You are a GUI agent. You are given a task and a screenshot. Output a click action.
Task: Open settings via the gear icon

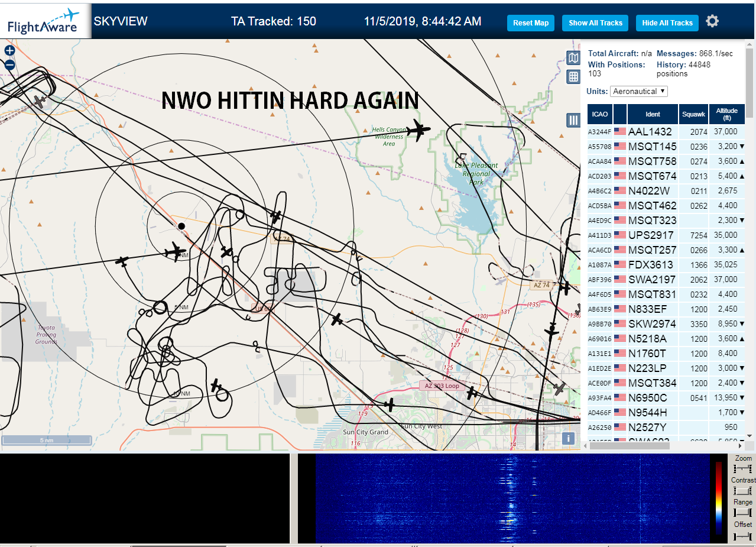click(712, 21)
